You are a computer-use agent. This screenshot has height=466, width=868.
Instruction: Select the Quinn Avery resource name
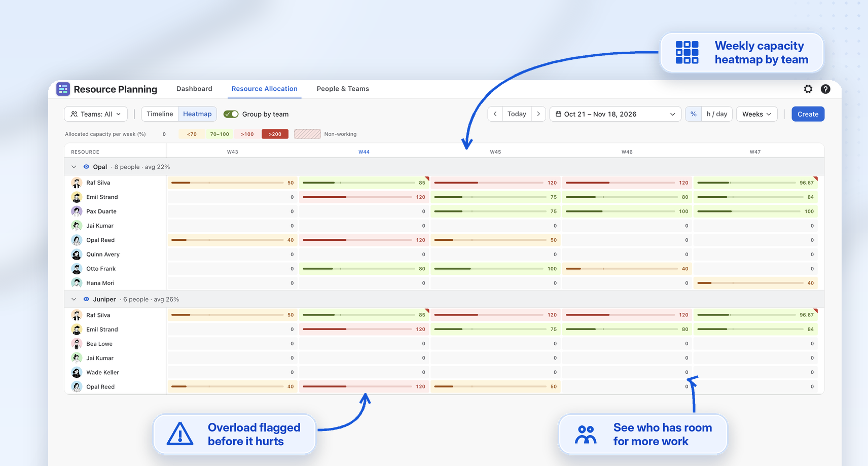point(103,255)
